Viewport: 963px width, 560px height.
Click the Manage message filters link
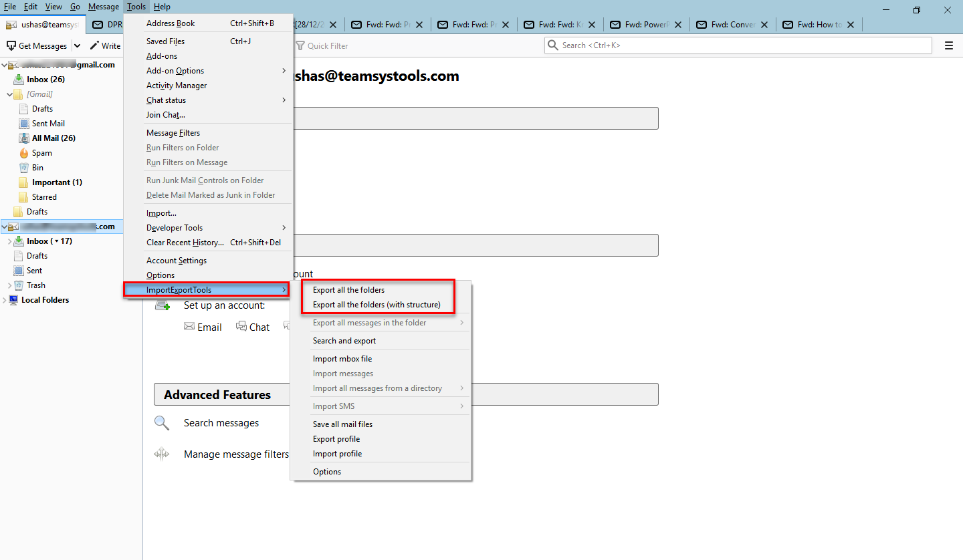(x=236, y=454)
